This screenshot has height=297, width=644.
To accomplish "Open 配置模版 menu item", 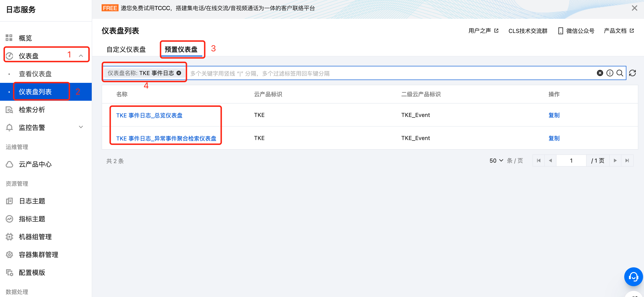I will coord(32,273).
